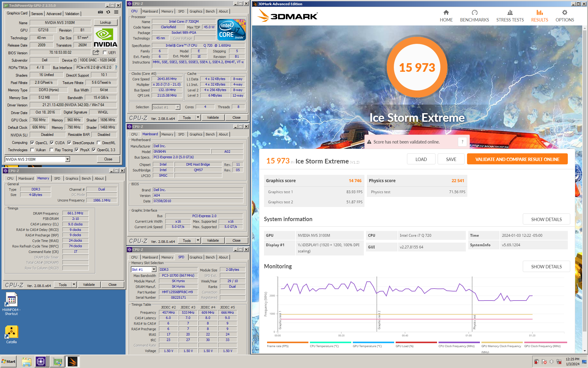This screenshot has height=368, width=588.
Task: Click the warning triangle next to validation message
Action: (x=369, y=142)
